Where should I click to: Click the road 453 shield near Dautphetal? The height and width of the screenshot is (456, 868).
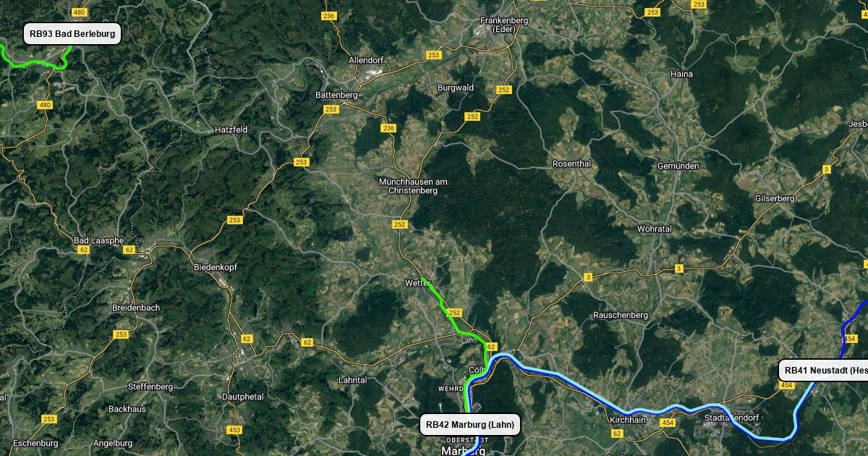click(x=234, y=430)
